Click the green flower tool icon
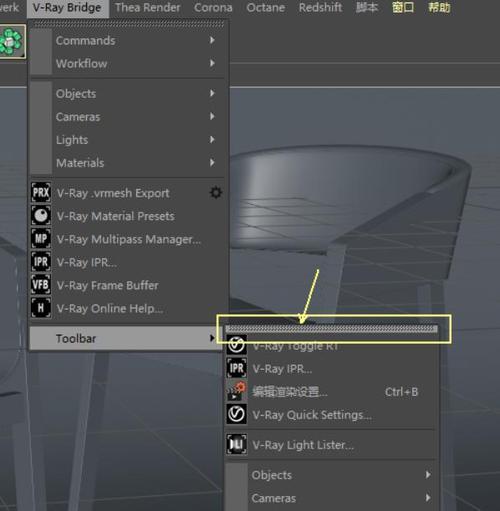This screenshot has height=511, width=500. pyautogui.click(x=12, y=41)
